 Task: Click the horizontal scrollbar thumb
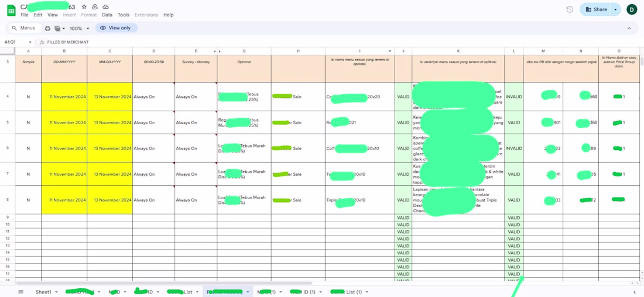[x=164, y=283]
